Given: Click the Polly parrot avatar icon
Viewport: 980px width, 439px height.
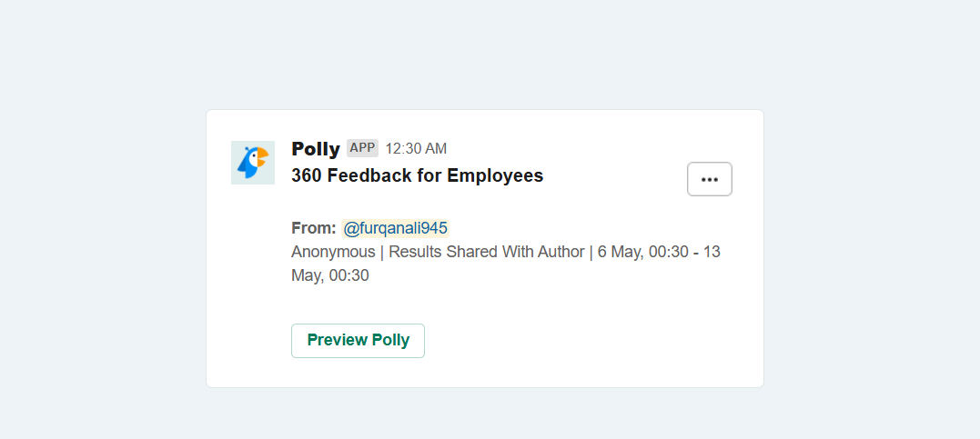Looking at the screenshot, I should (252, 163).
